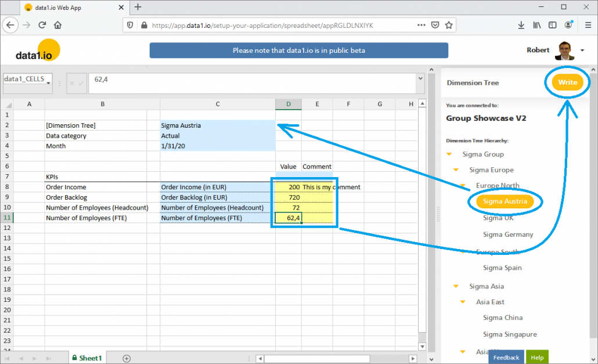Click spreadsheet scroll-down arrow
The height and width of the screenshot is (364, 598).
point(422,347)
